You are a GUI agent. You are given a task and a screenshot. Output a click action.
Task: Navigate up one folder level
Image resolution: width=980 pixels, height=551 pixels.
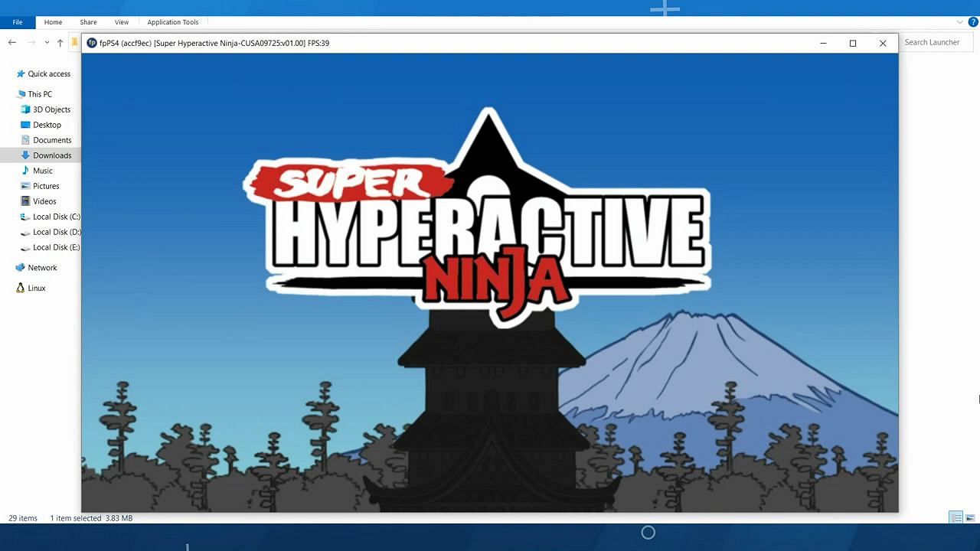60,43
